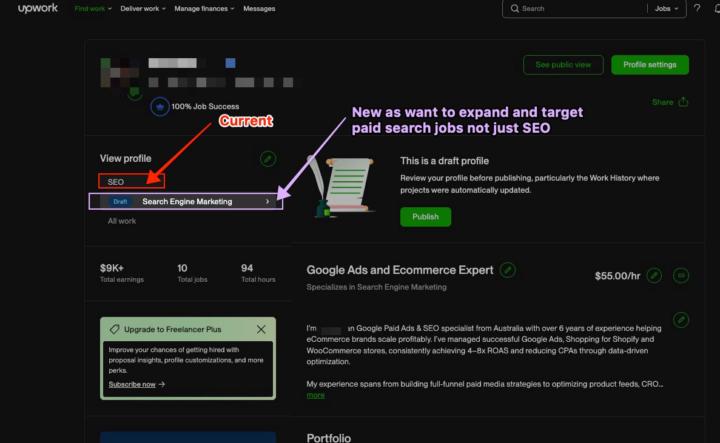Click the Freelancer Plus tag icon
Image resolution: width=720 pixels, height=443 pixels.
(x=114, y=329)
